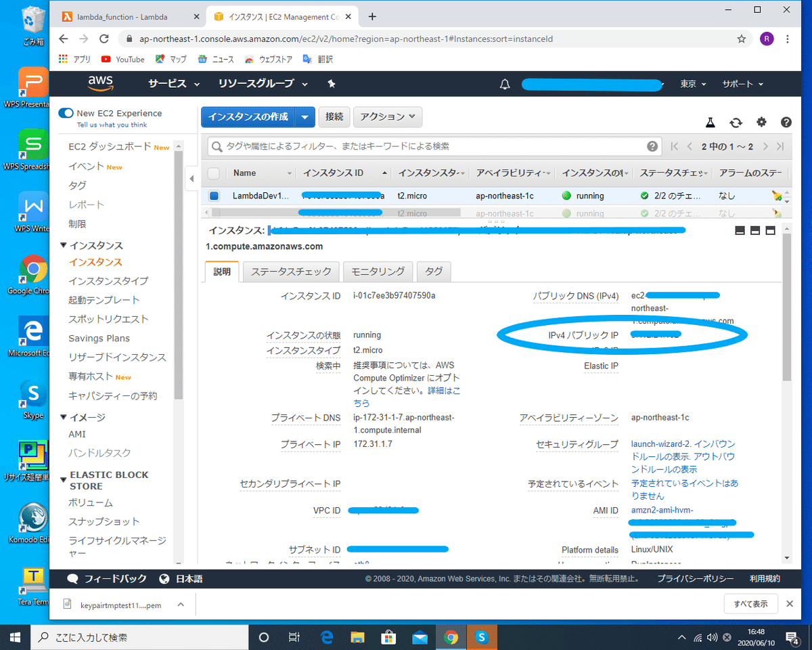The height and width of the screenshot is (650, 812).
Task: Open the アクション dropdown
Action: [388, 117]
